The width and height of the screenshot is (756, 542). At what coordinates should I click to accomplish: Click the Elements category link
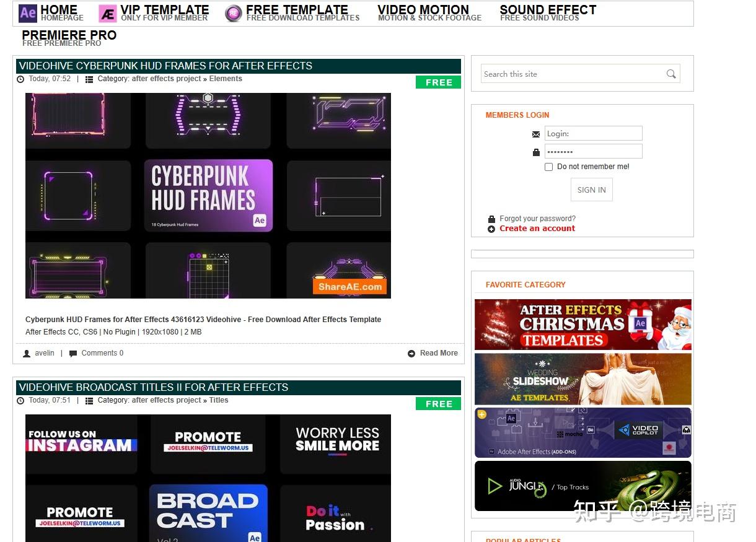pos(226,79)
